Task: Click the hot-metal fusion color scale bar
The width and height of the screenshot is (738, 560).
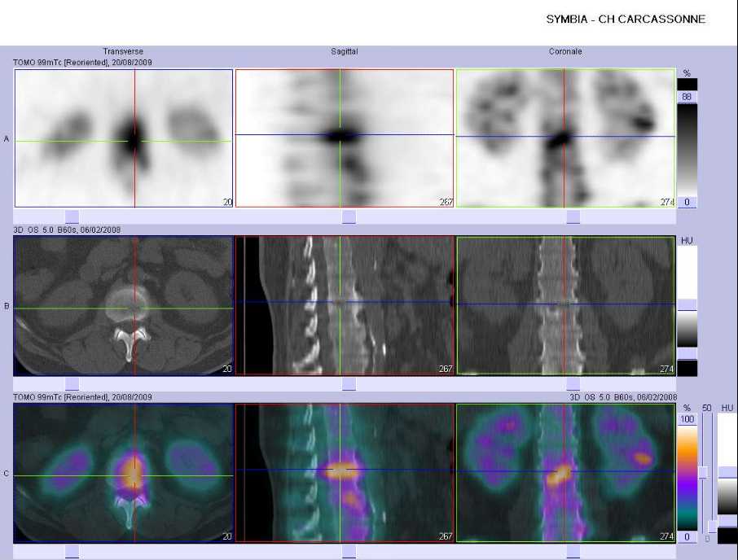Action: (x=687, y=478)
